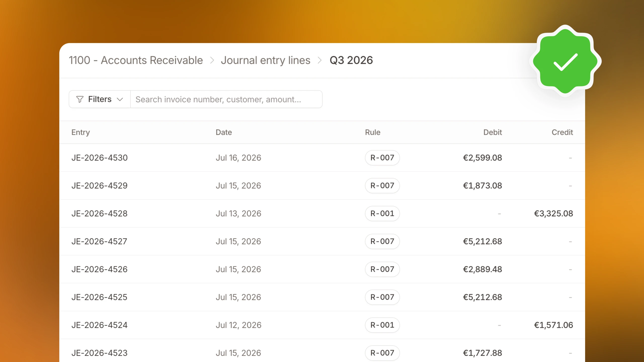Open entry JE-2026-4527
The height and width of the screenshot is (362, 644).
(99, 241)
